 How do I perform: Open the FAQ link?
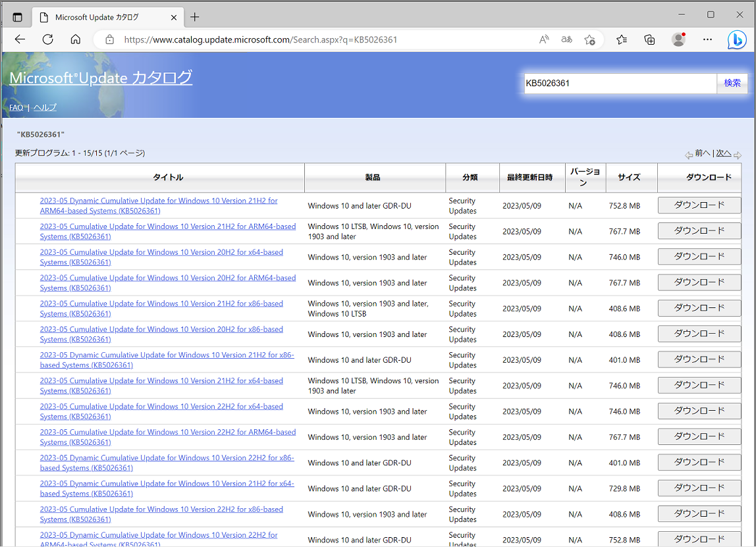16,107
